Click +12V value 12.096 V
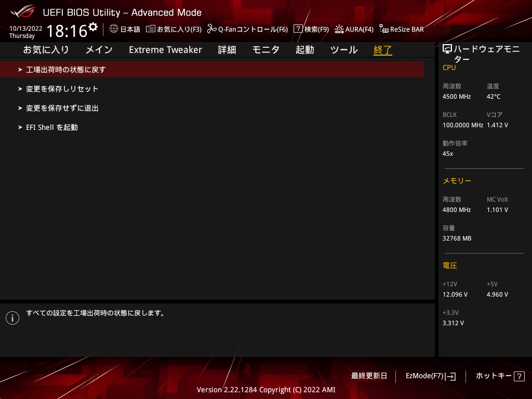 pos(455,295)
